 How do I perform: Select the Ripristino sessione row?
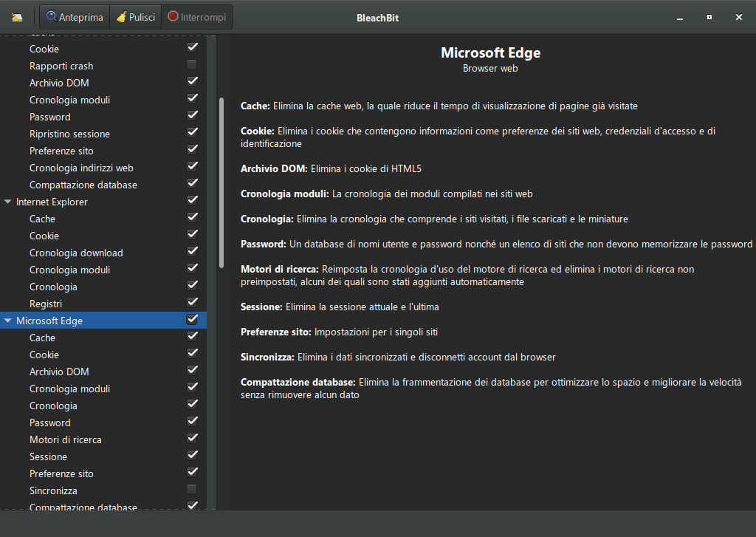click(103, 134)
